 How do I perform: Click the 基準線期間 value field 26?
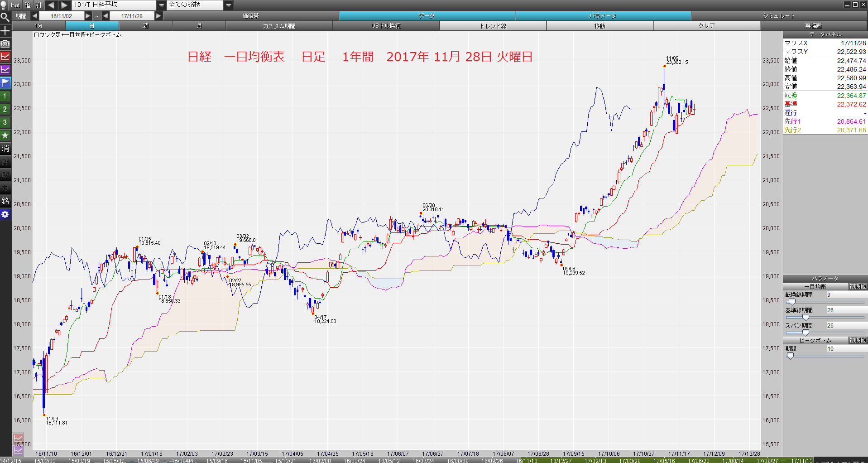pyautogui.click(x=846, y=310)
